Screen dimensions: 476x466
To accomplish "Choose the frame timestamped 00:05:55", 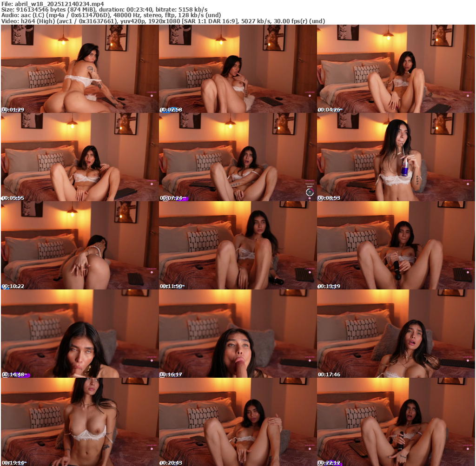I will pos(79,157).
